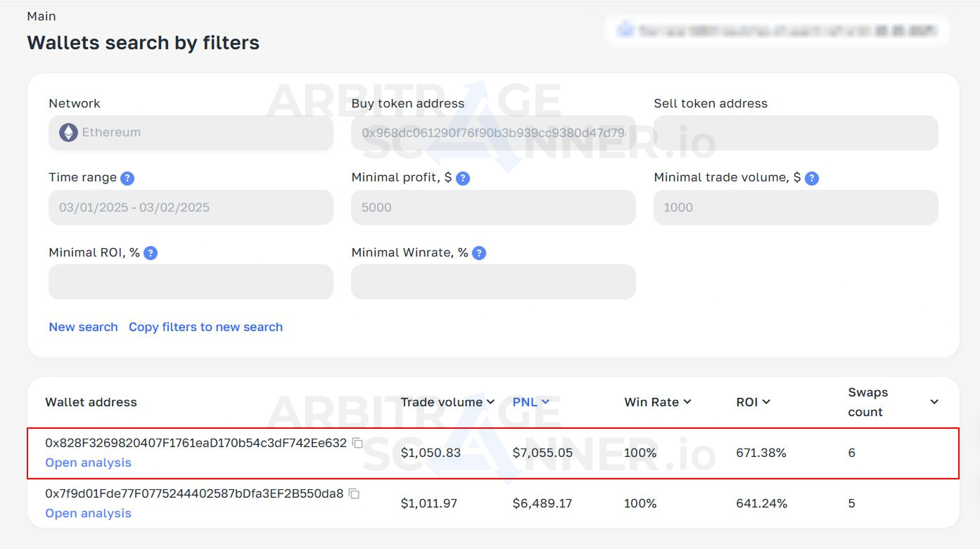
Task: Click wallet address text 0x828F3269820407F1761eaD170b54c3dF742Ee632
Action: [196, 443]
